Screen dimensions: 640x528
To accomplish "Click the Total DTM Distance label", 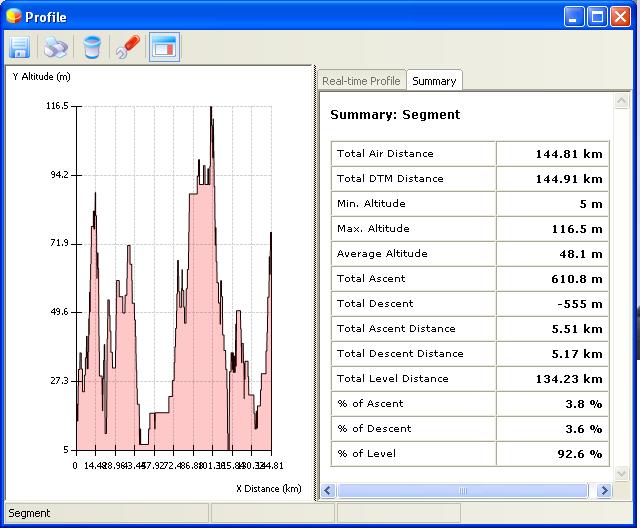I will click(x=390, y=178).
